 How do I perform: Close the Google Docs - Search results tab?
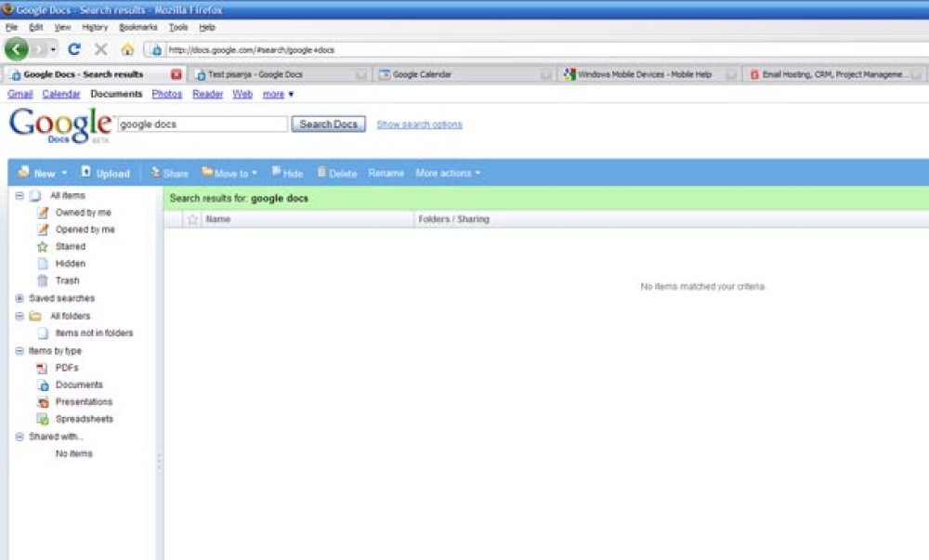point(176,74)
